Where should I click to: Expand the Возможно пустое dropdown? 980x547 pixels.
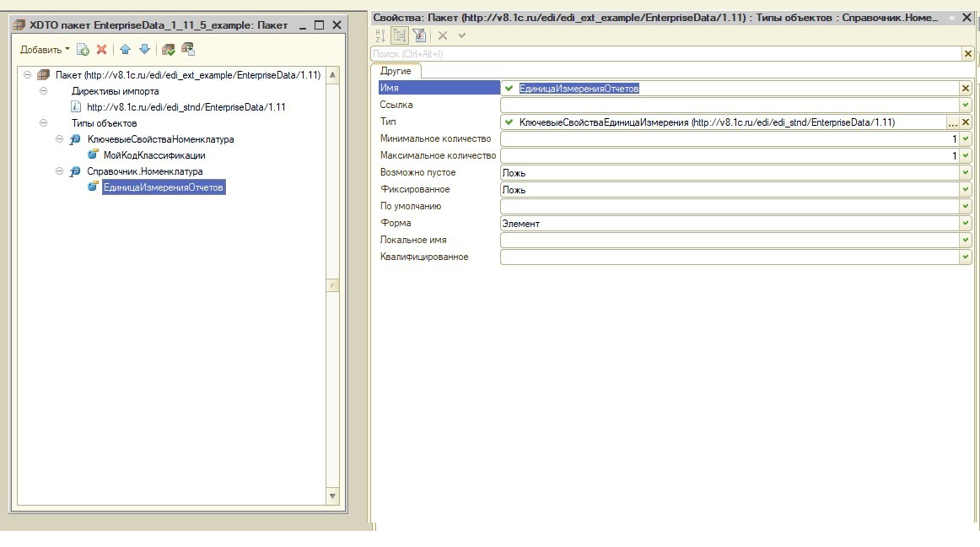coord(966,173)
